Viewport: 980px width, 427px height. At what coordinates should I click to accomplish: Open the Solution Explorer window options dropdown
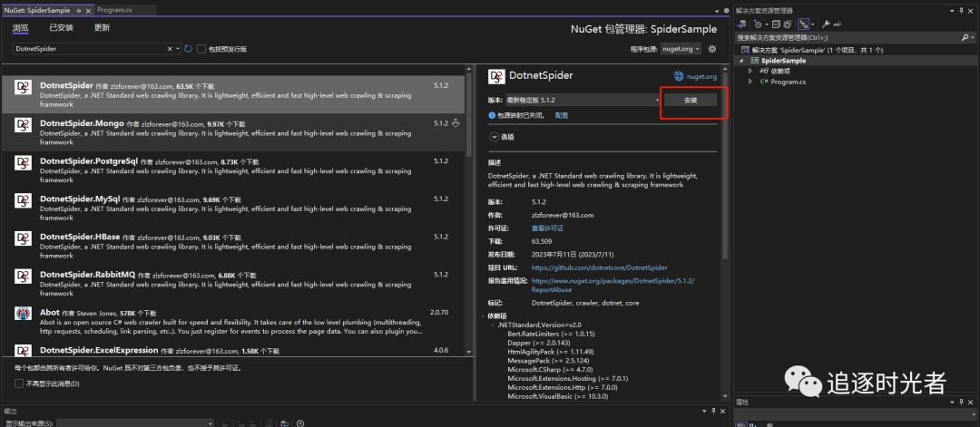click(952, 11)
